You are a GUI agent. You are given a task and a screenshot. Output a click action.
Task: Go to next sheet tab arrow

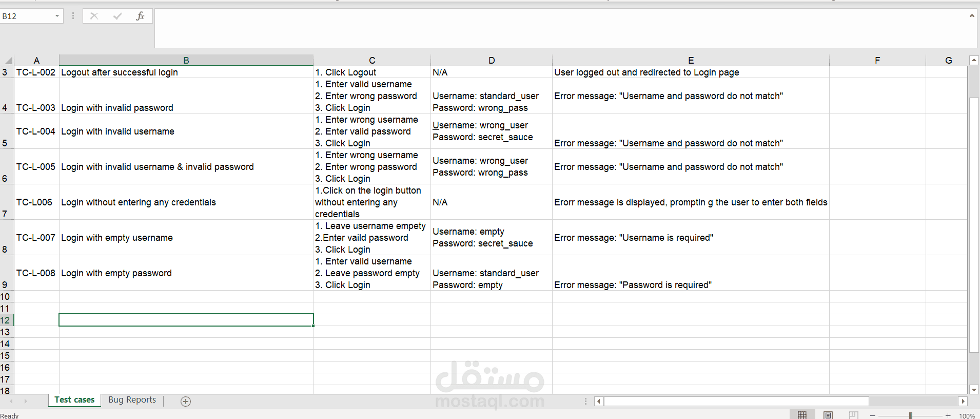point(25,401)
